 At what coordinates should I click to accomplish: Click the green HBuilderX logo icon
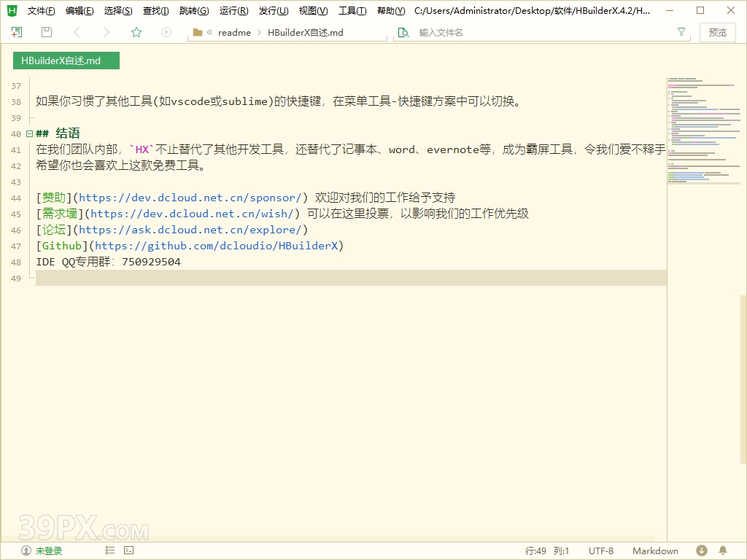12,10
